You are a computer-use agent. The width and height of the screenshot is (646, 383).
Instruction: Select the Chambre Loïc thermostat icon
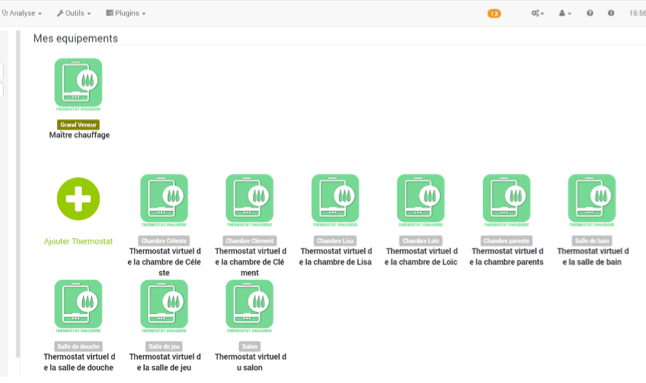(421, 200)
